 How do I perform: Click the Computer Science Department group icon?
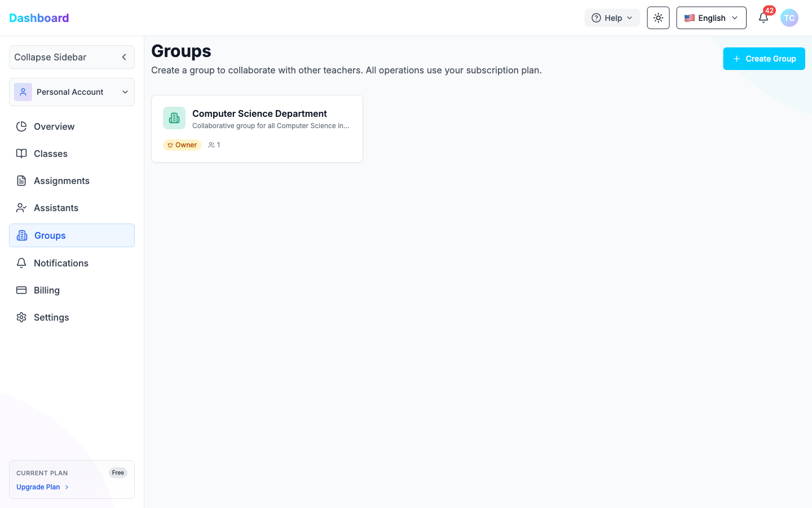pos(174,117)
